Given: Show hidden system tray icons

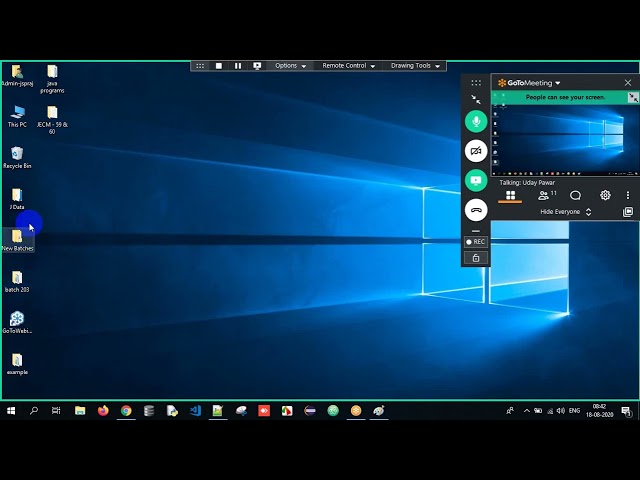Looking at the screenshot, I should (x=527, y=411).
